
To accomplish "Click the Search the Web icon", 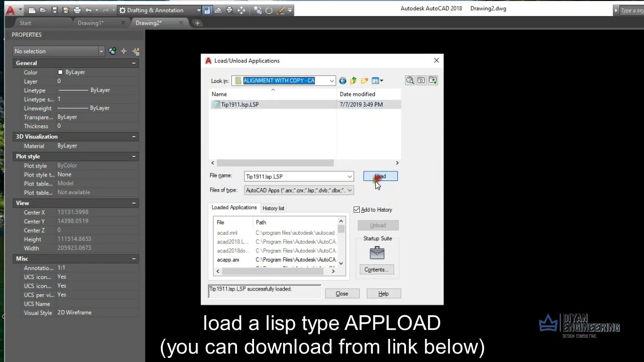I will [410, 80].
